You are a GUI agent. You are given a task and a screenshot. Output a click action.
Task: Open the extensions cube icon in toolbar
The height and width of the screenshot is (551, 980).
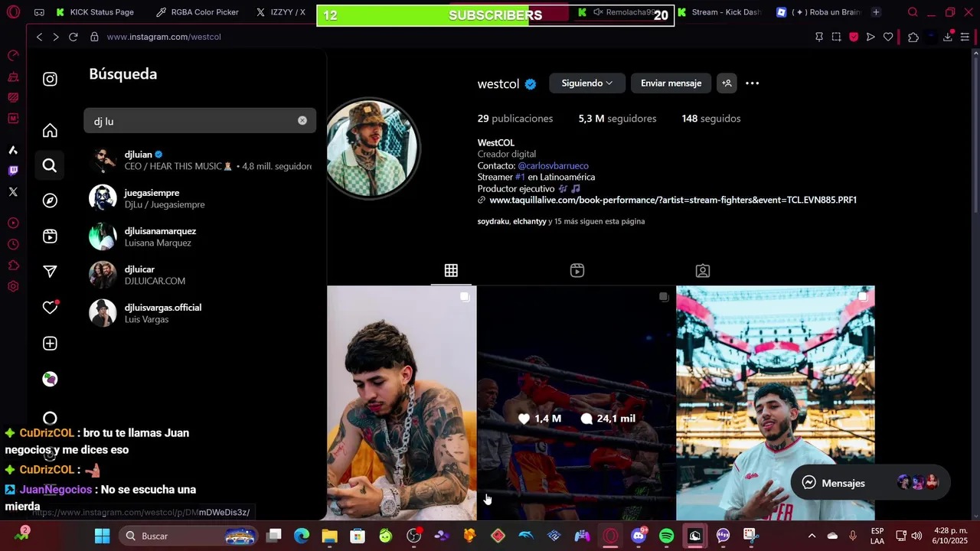[913, 37]
